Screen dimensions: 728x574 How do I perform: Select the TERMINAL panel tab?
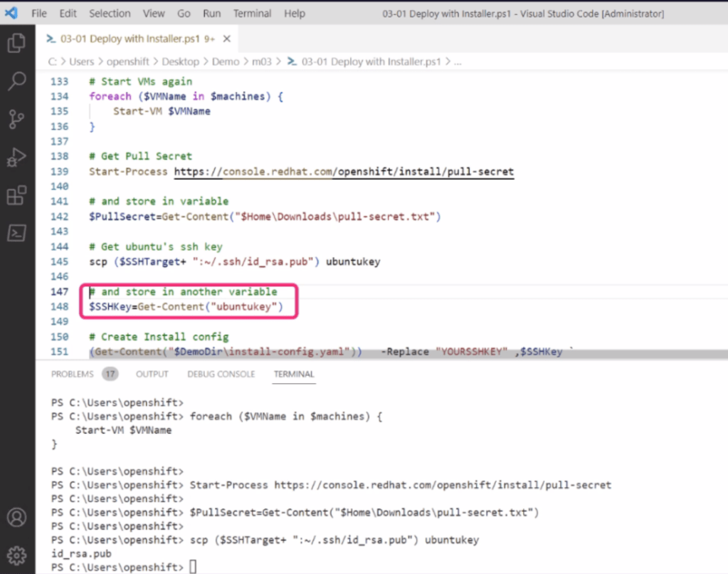294,374
